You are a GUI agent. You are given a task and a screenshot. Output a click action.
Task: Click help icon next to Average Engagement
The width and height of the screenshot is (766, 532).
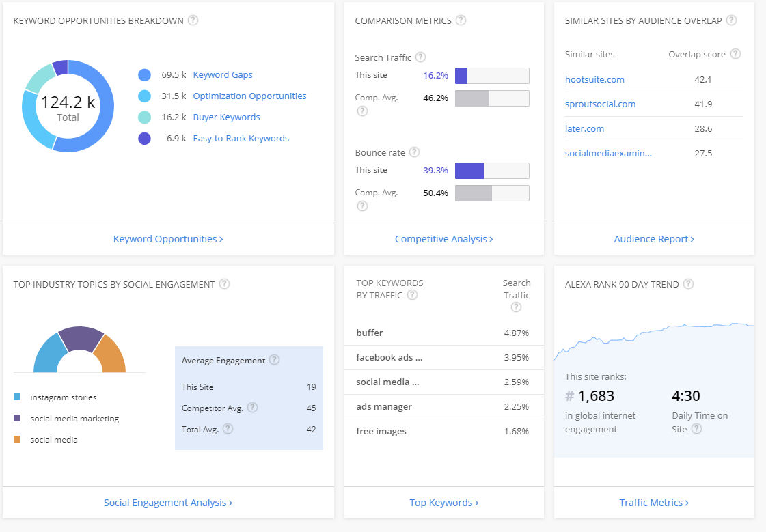(274, 360)
